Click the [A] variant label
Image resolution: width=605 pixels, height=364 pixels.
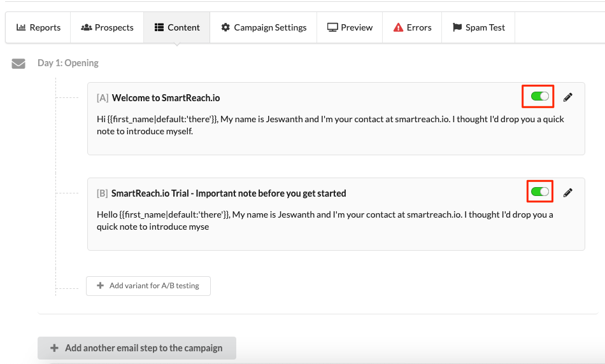[x=103, y=98]
